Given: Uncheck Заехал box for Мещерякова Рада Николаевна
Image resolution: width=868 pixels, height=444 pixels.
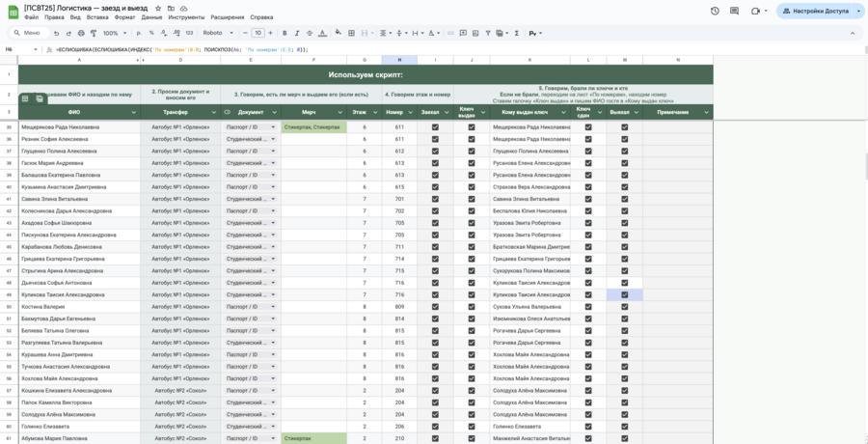Looking at the screenshot, I should (435, 126).
